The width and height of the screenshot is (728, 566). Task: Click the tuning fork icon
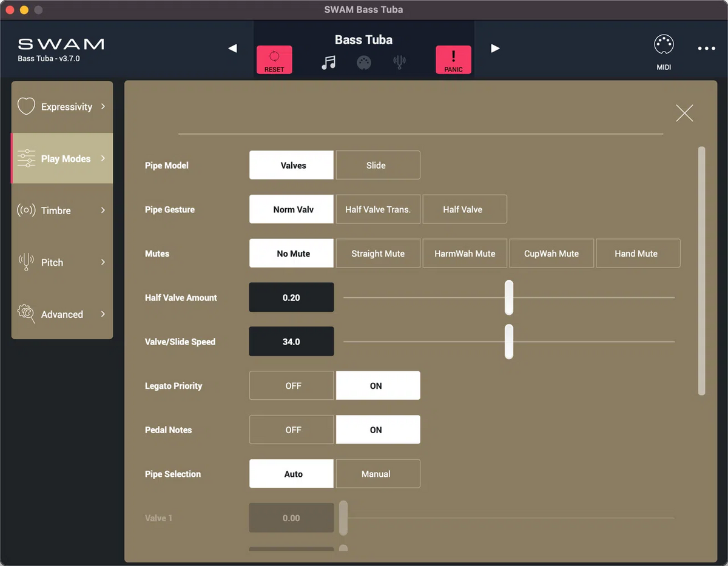pyautogui.click(x=399, y=61)
